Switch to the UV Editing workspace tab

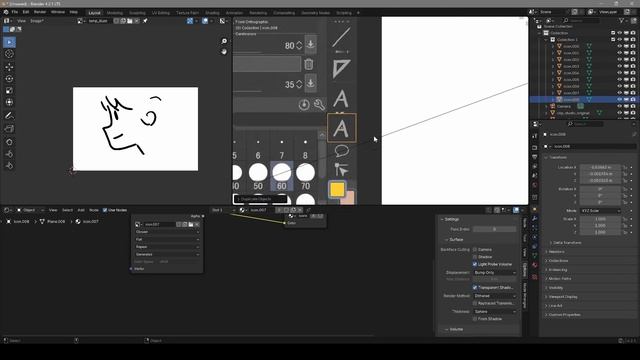point(161,13)
